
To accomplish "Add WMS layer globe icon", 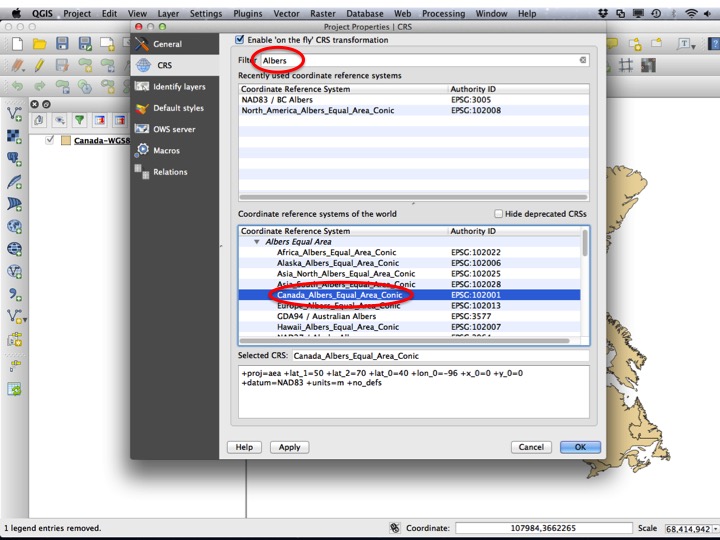I will (x=14, y=226).
